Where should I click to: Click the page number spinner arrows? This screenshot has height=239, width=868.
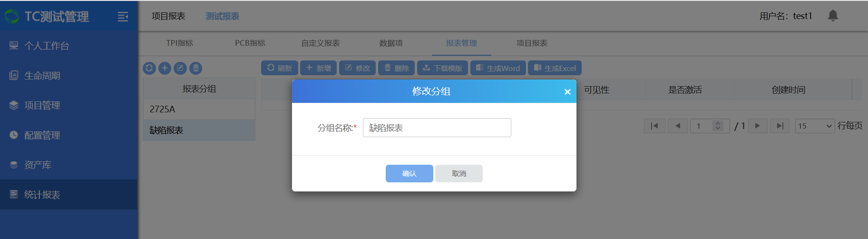[718, 126]
